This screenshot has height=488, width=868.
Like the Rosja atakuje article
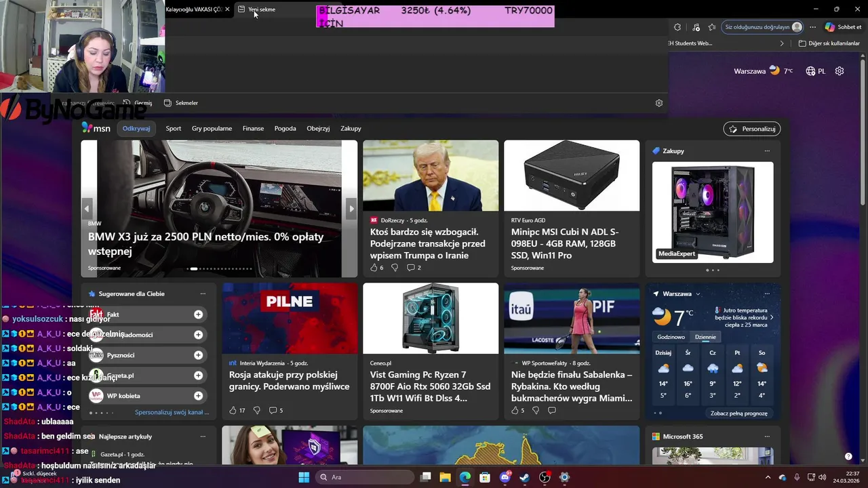click(x=233, y=410)
